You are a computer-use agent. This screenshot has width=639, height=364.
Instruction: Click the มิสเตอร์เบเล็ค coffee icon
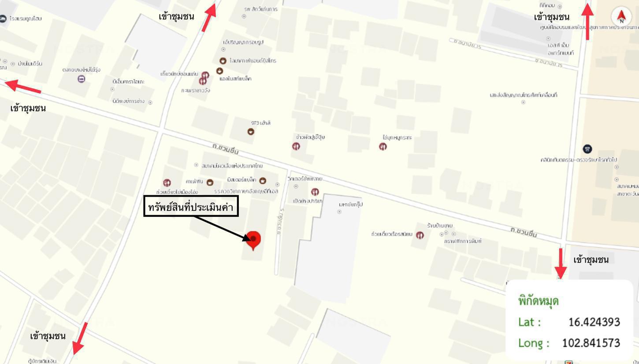pyautogui.click(x=263, y=180)
